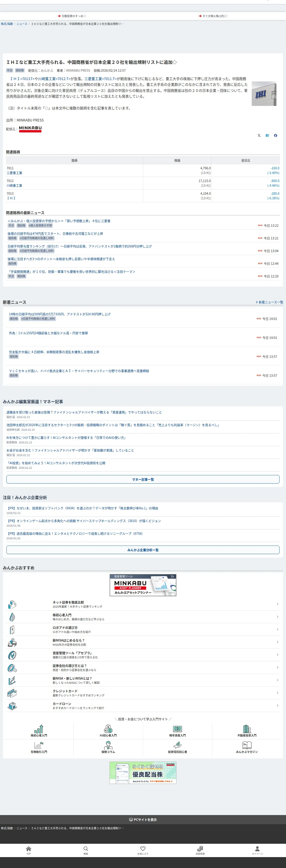The width and height of the screenshot is (286, 868).
Task: Open 住友鉱が大幅に４日続伸 news headline
Action: tap(54, 352)
